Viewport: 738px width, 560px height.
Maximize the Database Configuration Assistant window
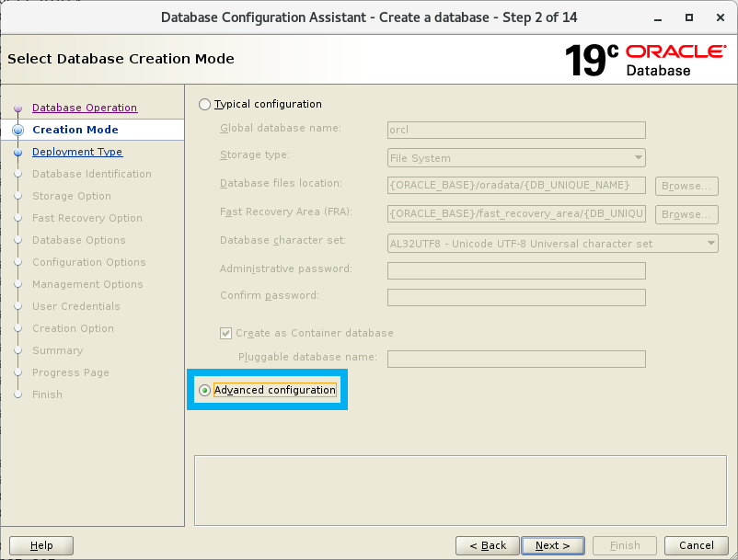pyautogui.click(x=689, y=17)
